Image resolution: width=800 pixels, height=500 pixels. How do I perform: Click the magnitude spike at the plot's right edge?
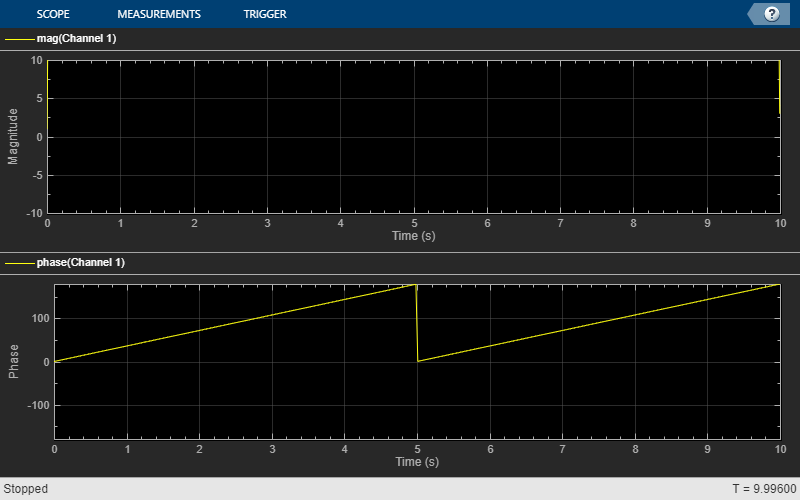pyautogui.click(x=779, y=87)
